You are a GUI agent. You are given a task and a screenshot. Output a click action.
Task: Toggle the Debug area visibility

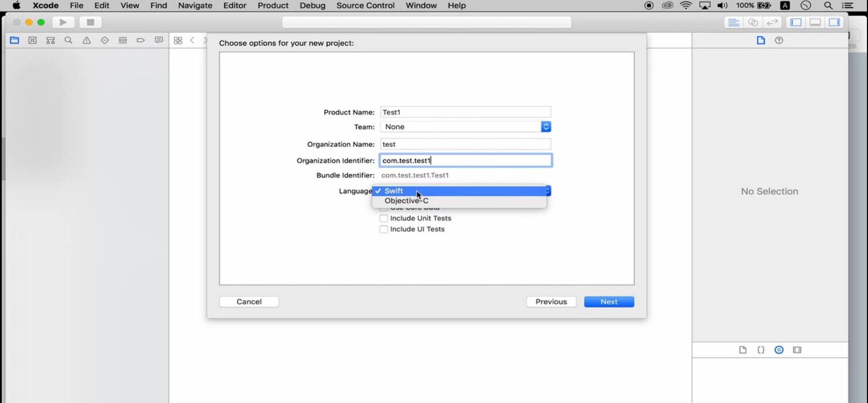coord(816,22)
